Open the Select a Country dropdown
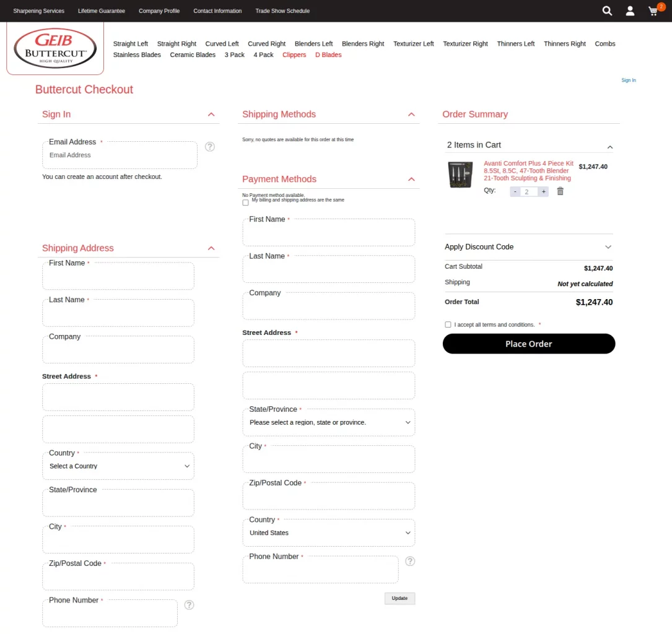Image resolution: width=672 pixels, height=634 pixels. tap(118, 466)
